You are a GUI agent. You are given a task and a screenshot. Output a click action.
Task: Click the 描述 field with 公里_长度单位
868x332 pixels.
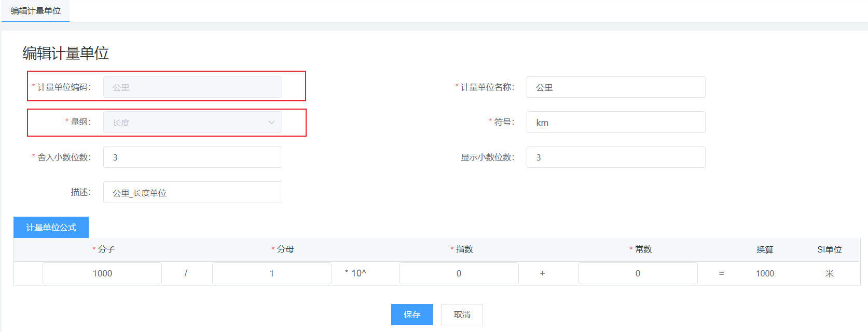click(192, 193)
